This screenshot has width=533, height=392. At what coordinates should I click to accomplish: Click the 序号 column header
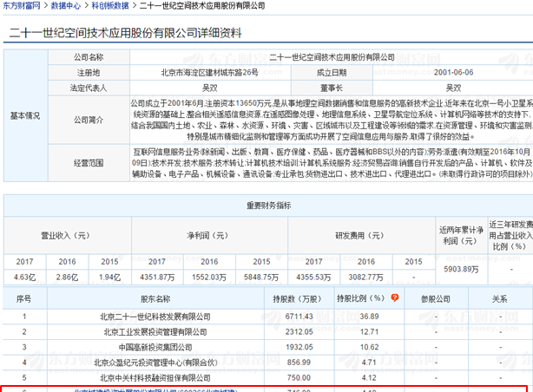[x=23, y=299]
